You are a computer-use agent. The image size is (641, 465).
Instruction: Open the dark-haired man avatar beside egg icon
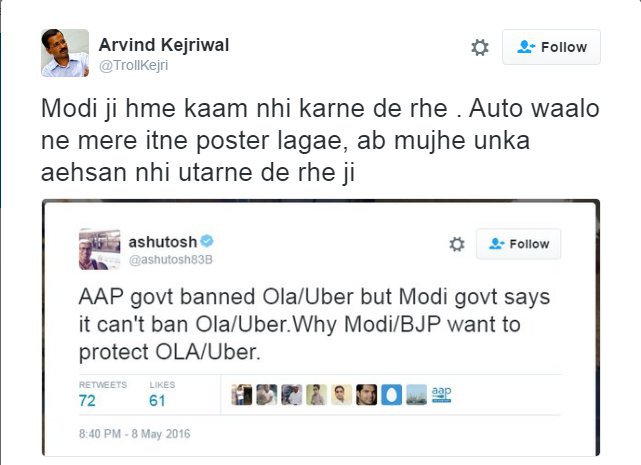pyautogui.click(x=366, y=395)
